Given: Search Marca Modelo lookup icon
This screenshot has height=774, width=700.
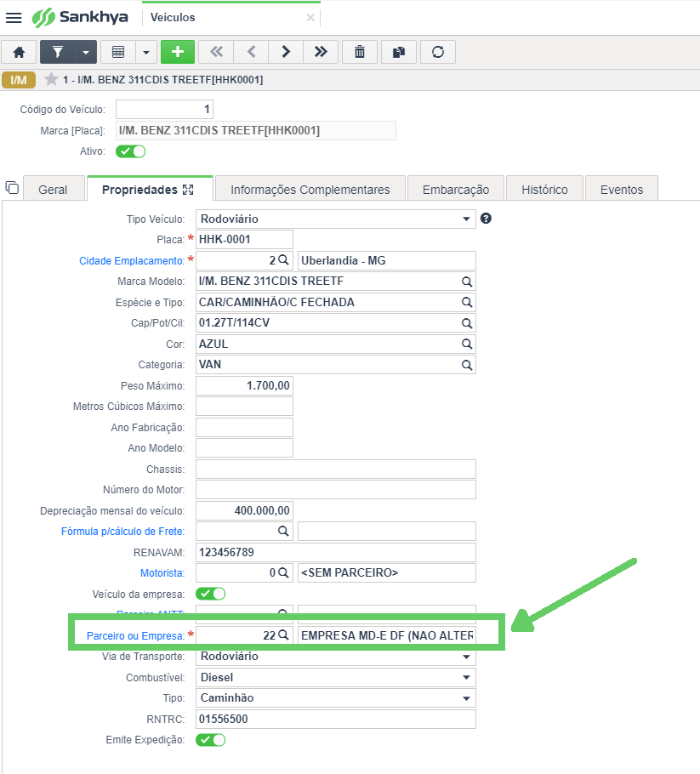Looking at the screenshot, I should (466, 282).
